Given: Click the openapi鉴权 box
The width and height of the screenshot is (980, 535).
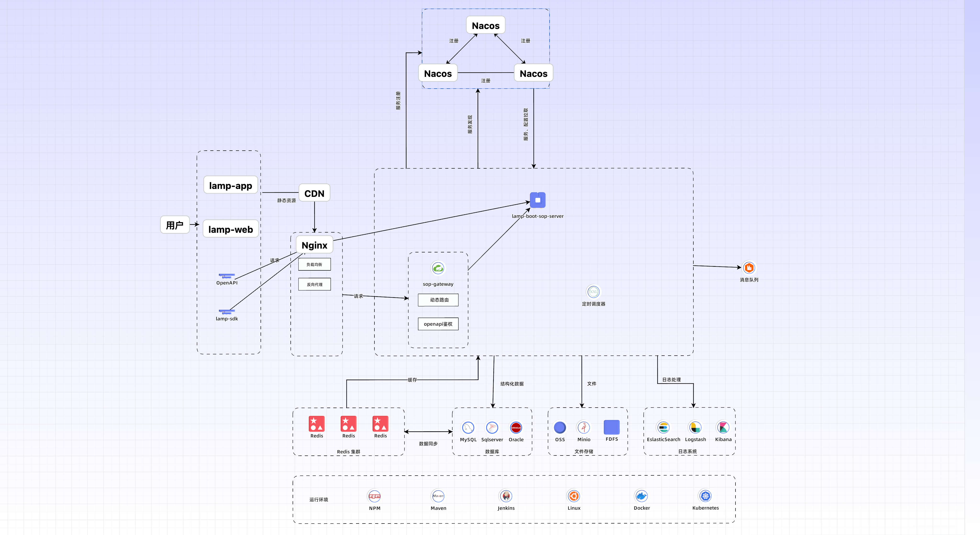Looking at the screenshot, I should (438, 324).
